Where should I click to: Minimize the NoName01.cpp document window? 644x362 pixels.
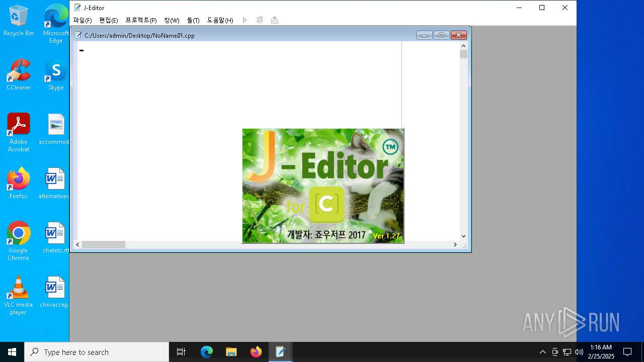(424, 35)
